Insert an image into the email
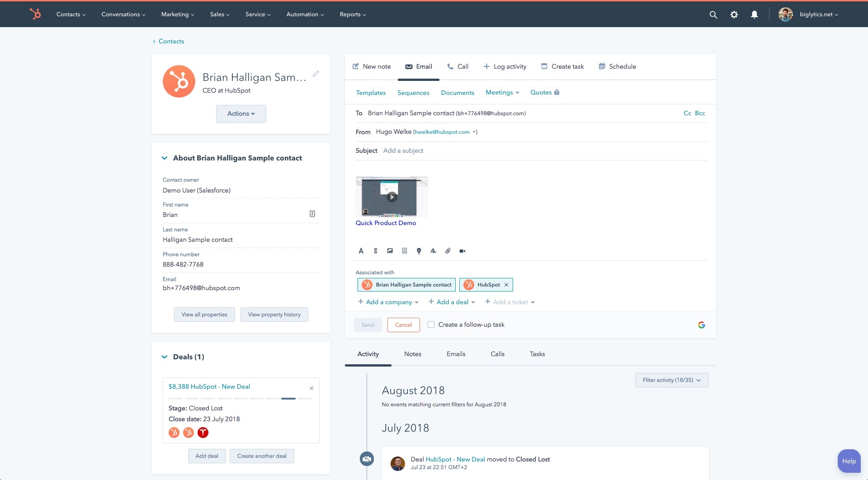 pos(390,251)
